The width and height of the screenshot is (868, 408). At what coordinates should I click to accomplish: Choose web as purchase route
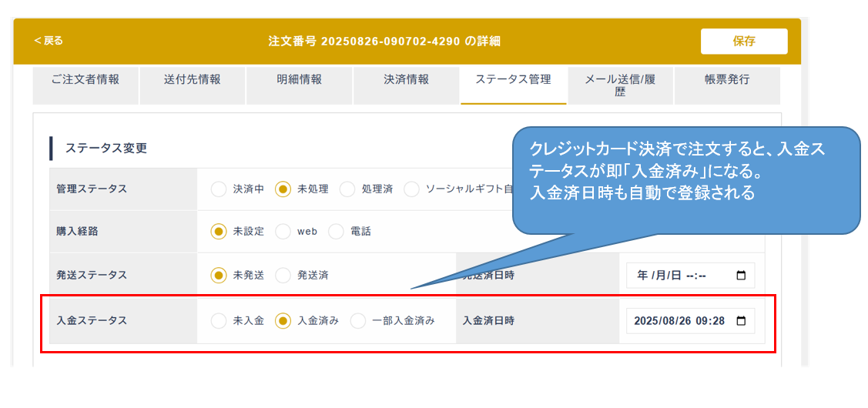click(x=283, y=231)
